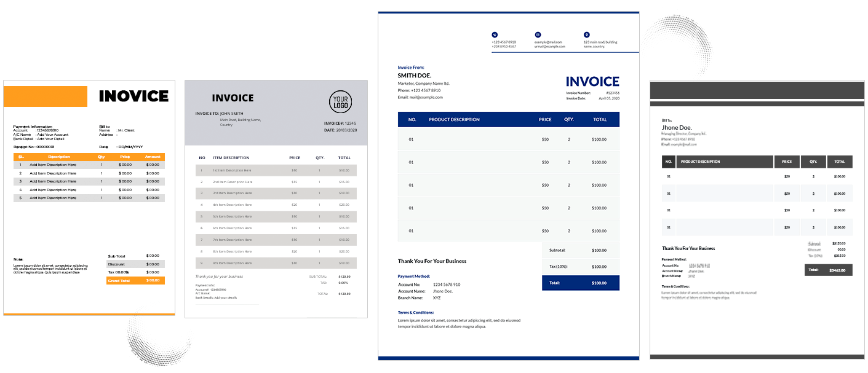The image size is (868, 373).
Task: Click 'Thank You For Your Business' on dark template
Action: tap(688, 248)
